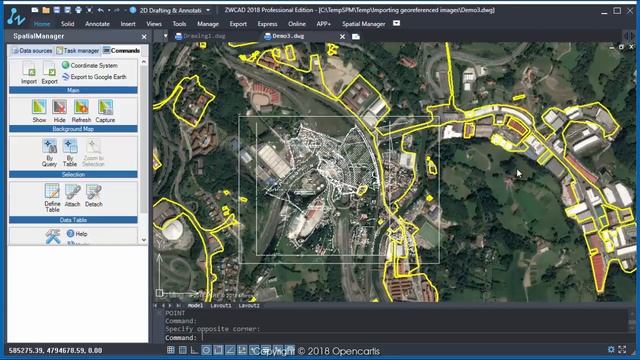
Task: Click the ZWCAD application logo button
Action: pyautogui.click(x=16, y=16)
